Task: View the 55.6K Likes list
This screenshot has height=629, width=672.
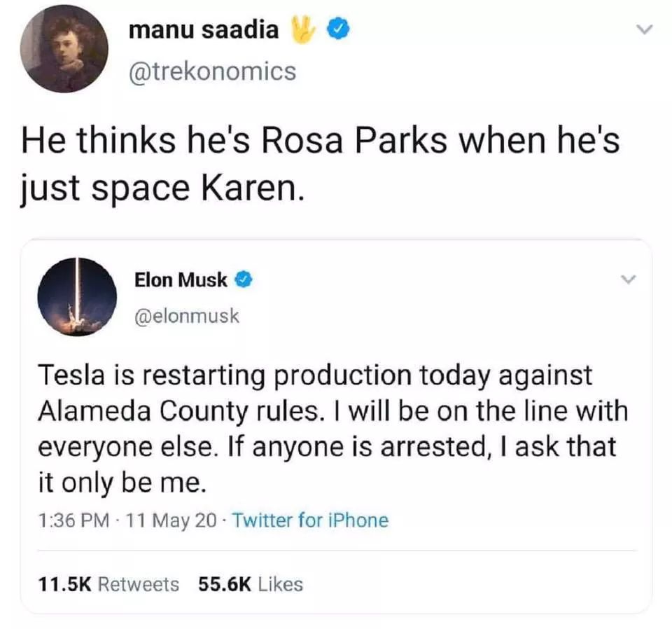Action: [x=251, y=583]
